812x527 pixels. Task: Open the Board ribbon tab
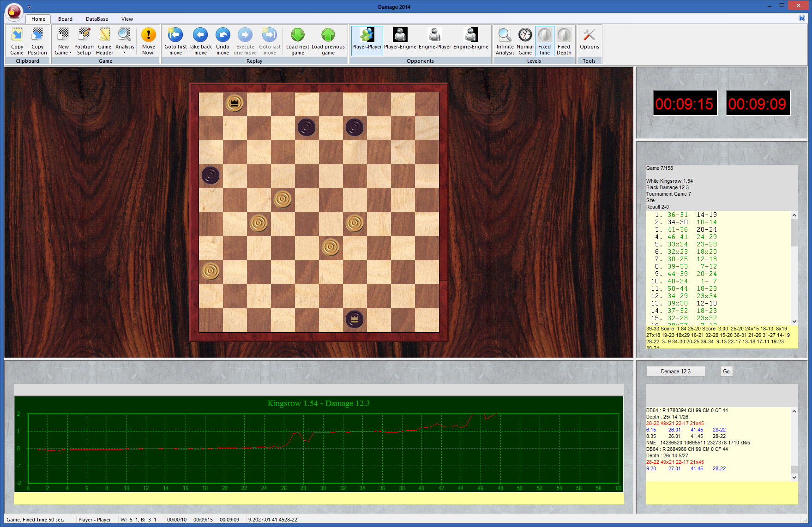pos(65,19)
